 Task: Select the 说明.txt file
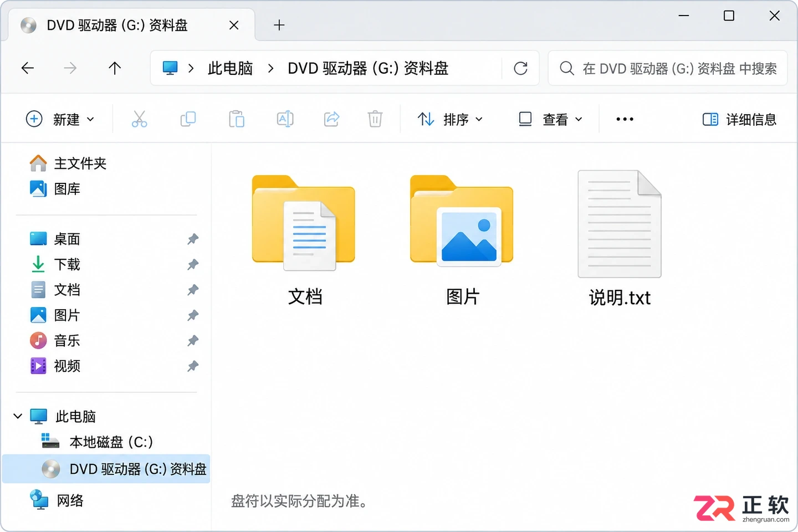click(620, 239)
